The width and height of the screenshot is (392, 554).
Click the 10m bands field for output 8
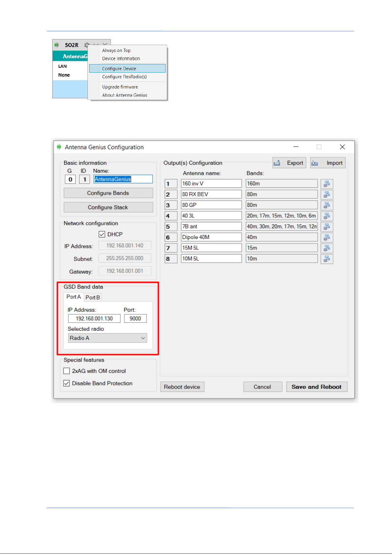[x=282, y=258]
